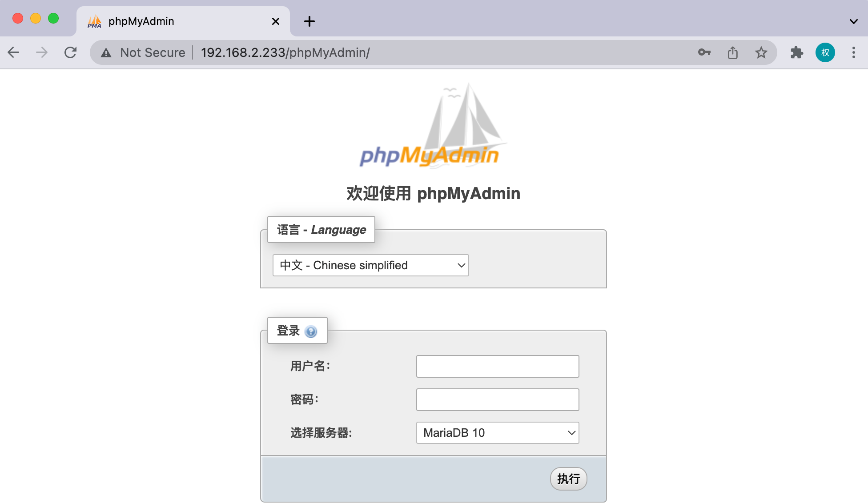Focus the 密码 password field
Image resolution: width=868 pixels, height=503 pixels.
(498, 399)
